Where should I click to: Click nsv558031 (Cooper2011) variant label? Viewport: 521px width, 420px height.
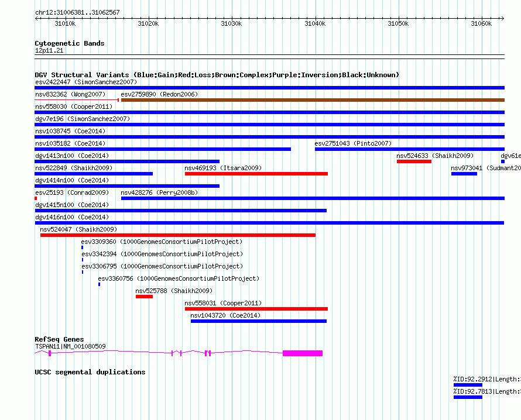tap(223, 303)
